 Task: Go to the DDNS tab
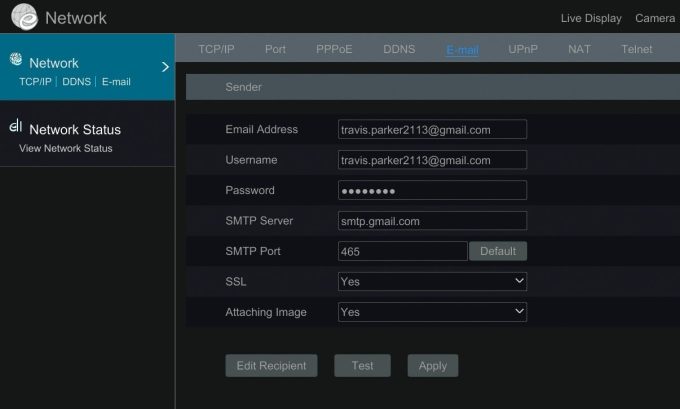click(x=399, y=49)
